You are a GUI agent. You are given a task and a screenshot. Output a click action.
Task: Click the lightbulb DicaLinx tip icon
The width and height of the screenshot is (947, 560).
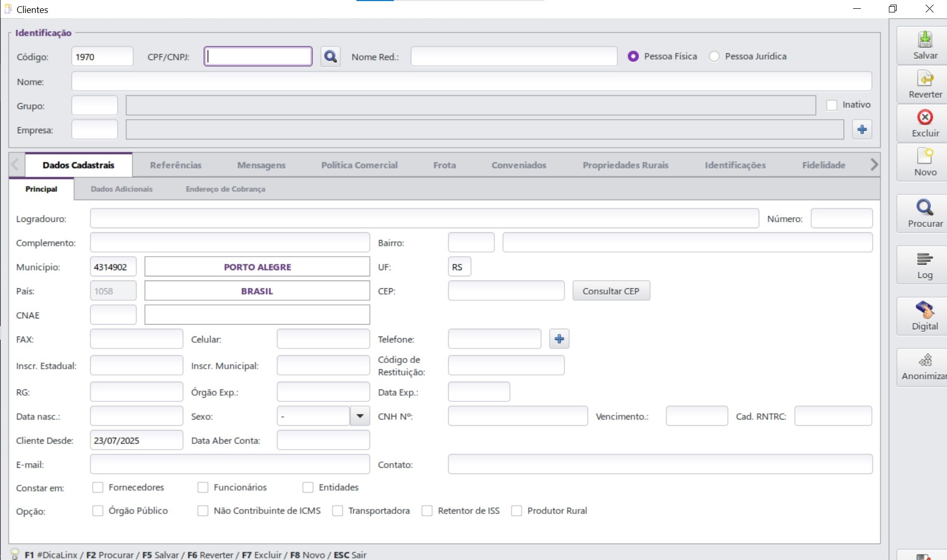[15, 554]
